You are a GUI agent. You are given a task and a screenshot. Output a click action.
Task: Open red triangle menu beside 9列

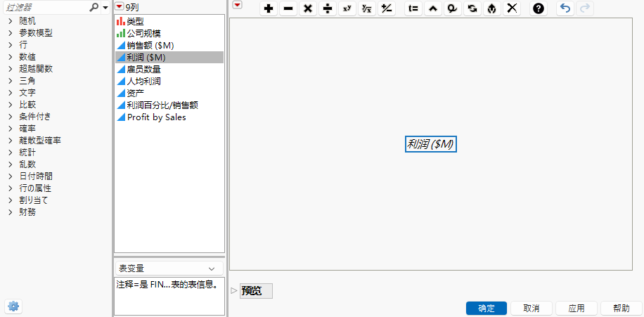pyautogui.click(x=119, y=6)
